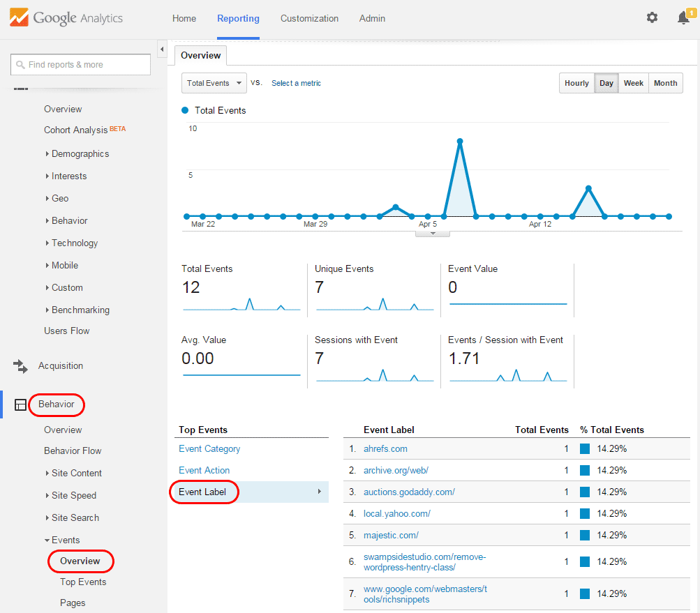Image resolution: width=700 pixels, height=613 pixels.
Task: Open Top Events report in sidebar
Action: tap(83, 582)
